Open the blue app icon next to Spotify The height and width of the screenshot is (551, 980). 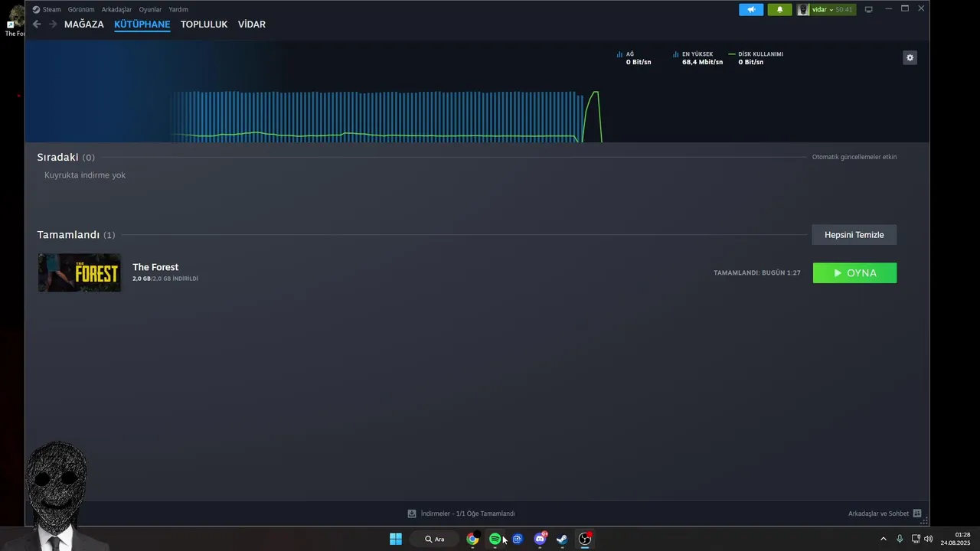click(x=518, y=539)
